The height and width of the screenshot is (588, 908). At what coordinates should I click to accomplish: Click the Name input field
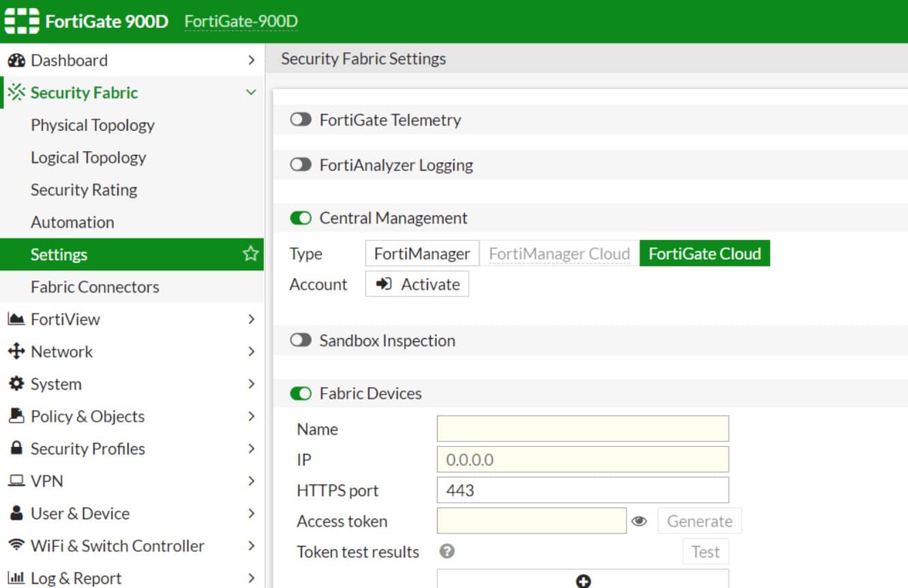click(583, 429)
